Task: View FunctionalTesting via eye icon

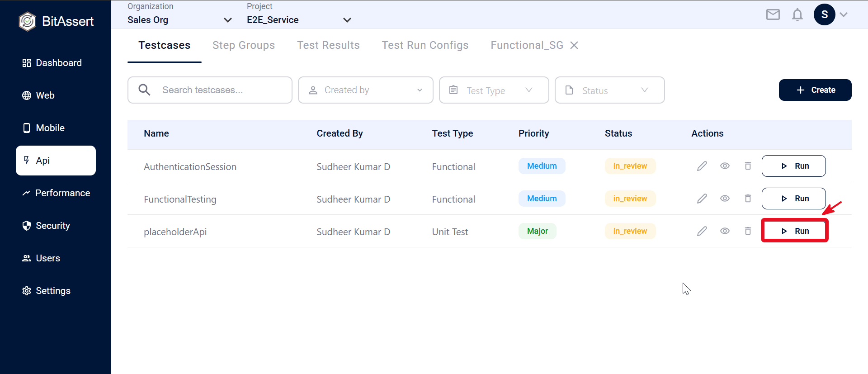Action: [725, 199]
